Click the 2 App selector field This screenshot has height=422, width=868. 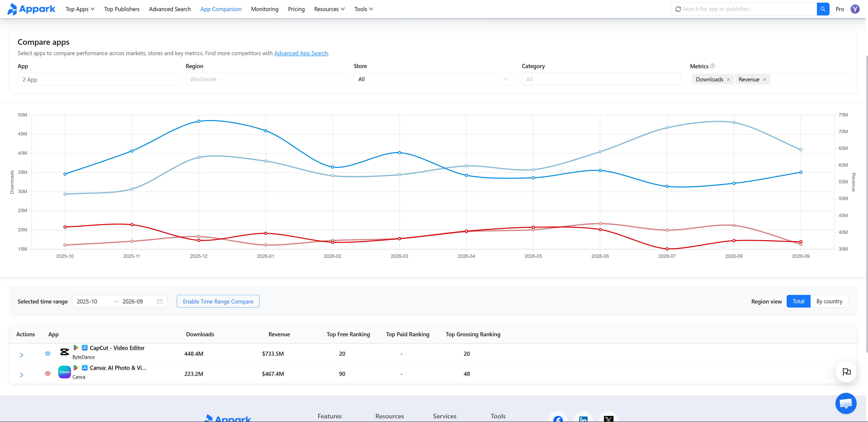(x=97, y=80)
